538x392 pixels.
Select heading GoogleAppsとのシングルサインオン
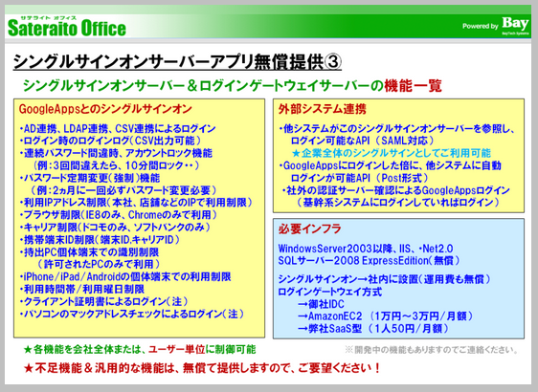pos(105,109)
